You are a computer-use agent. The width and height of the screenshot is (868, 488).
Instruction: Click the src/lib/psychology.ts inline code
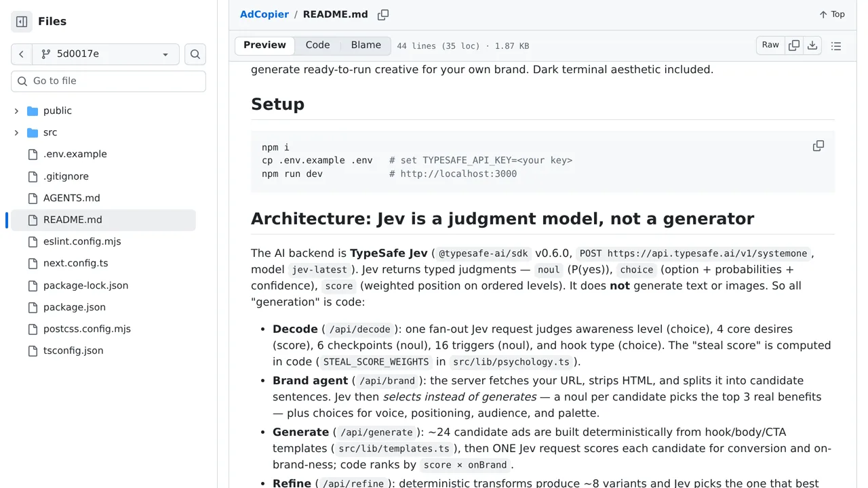coord(511,362)
